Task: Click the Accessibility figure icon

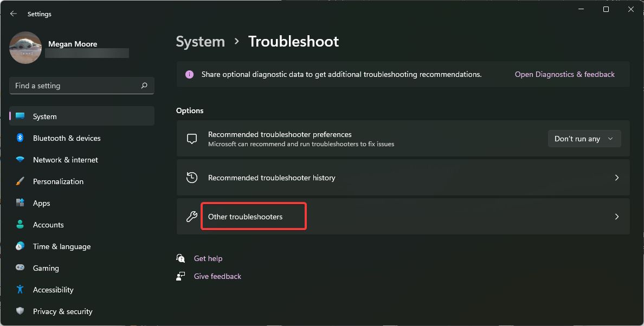Action: [20, 290]
